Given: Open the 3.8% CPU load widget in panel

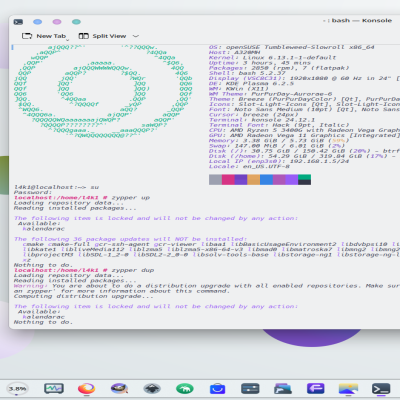Looking at the screenshot, I should (17, 389).
